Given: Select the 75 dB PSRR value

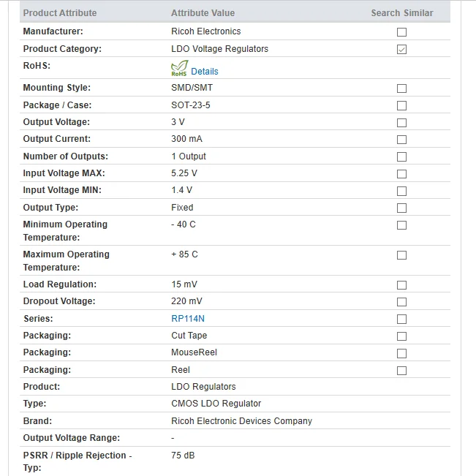Looking at the screenshot, I should (183, 456).
